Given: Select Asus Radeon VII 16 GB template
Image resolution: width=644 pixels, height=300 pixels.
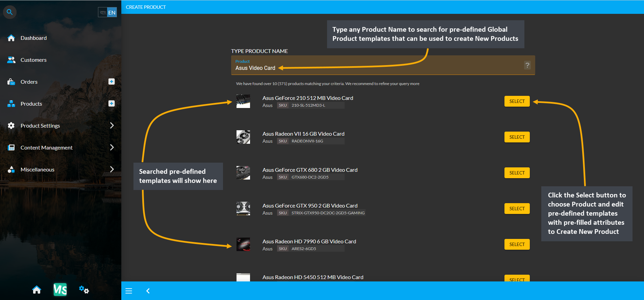Looking at the screenshot, I should coord(517,137).
